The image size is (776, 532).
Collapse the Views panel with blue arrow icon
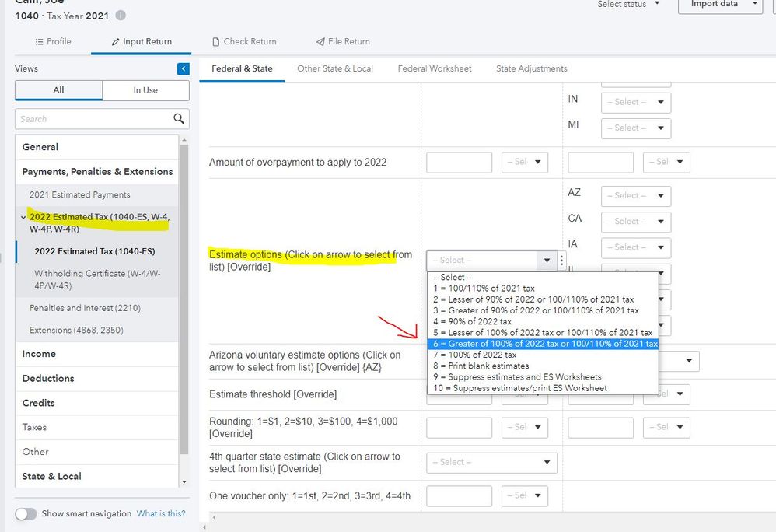point(184,69)
